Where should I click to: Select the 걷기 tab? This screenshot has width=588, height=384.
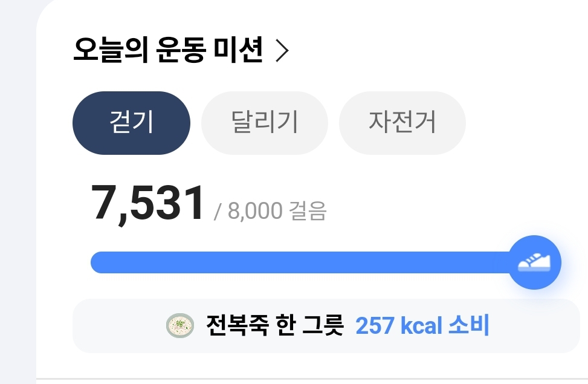(x=131, y=123)
